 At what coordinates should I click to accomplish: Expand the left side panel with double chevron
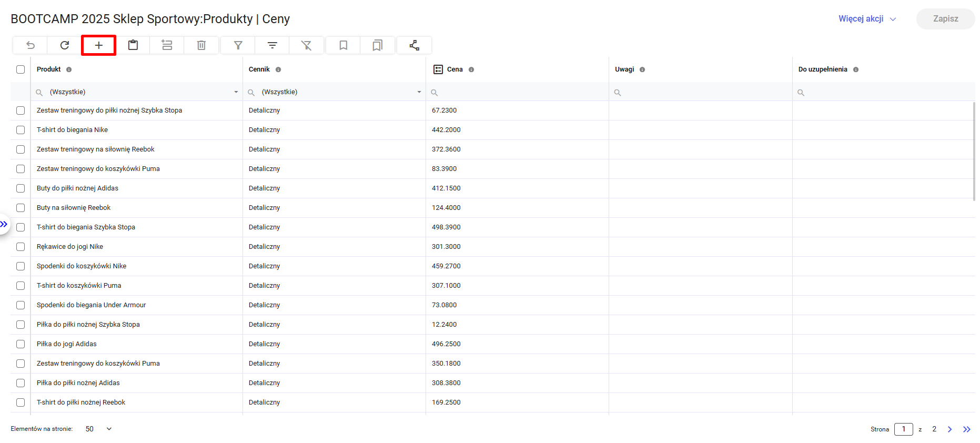[4, 225]
